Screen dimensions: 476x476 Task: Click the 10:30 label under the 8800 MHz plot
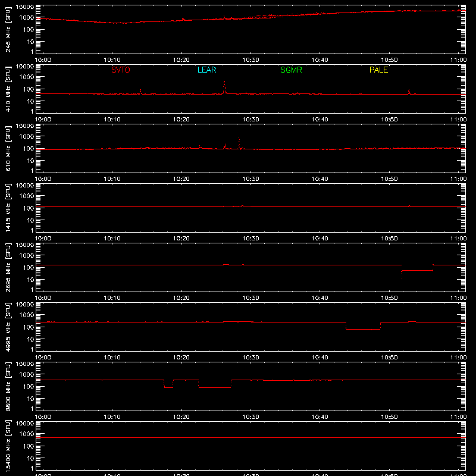point(250,417)
